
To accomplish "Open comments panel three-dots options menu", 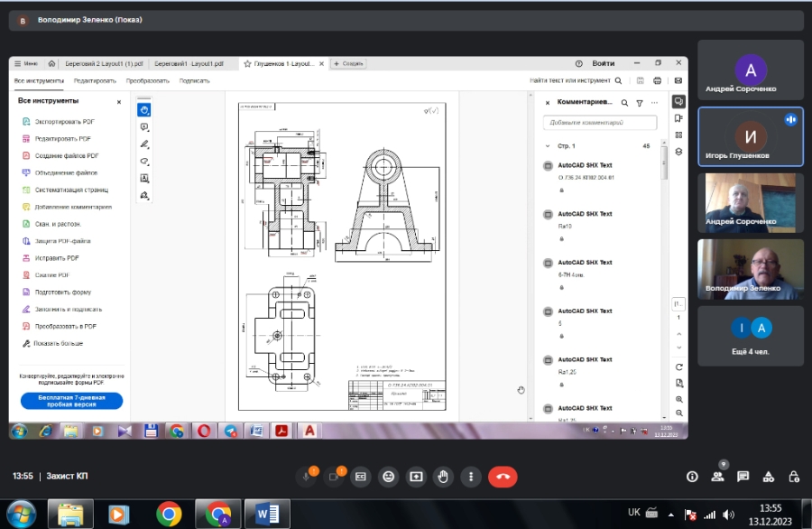I will pos(654,103).
